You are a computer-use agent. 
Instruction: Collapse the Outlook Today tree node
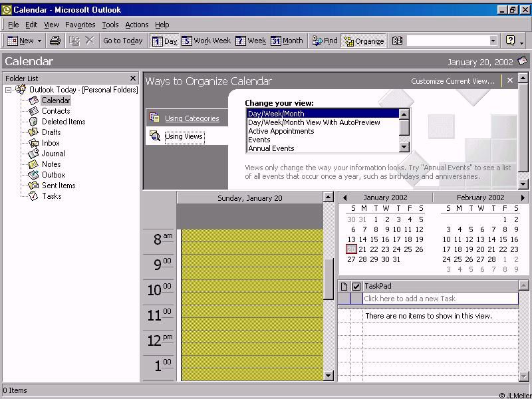click(9, 90)
